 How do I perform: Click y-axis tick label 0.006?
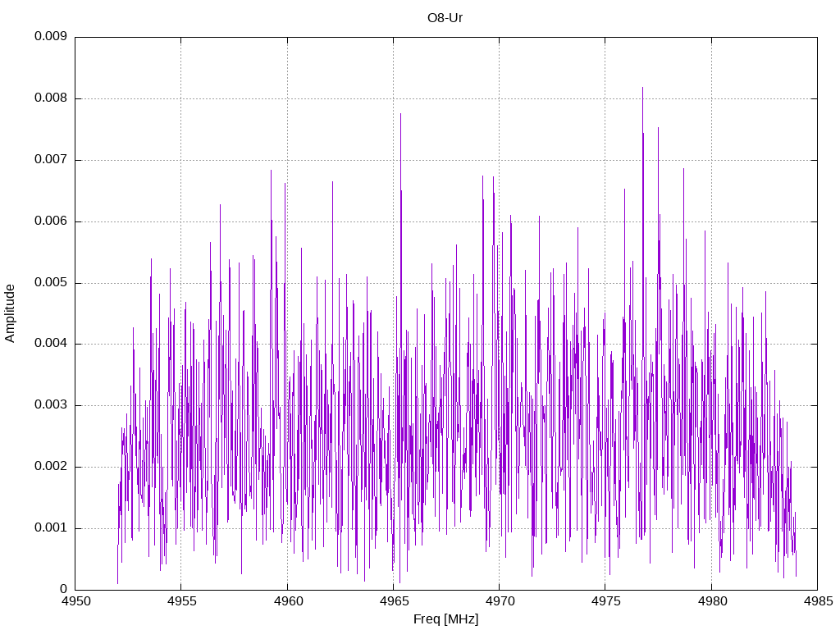[51, 221]
